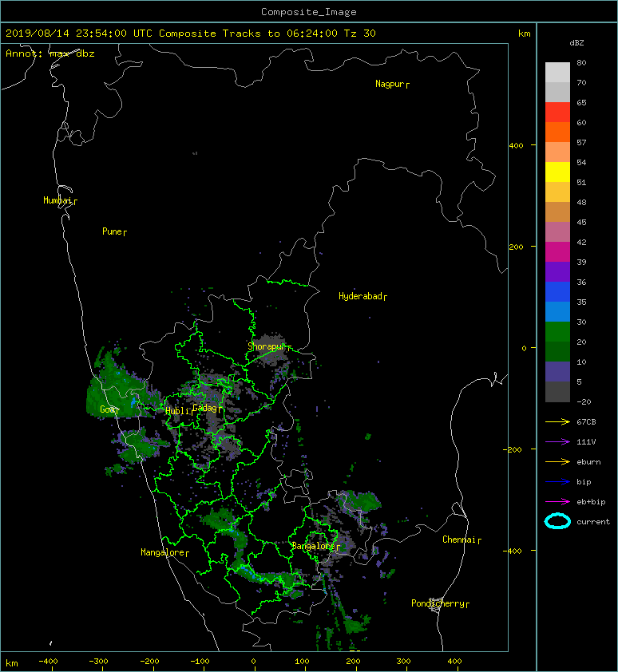Click the -100 tick on the horizontal axis
The width and height of the screenshot is (618, 672).
[x=200, y=662]
